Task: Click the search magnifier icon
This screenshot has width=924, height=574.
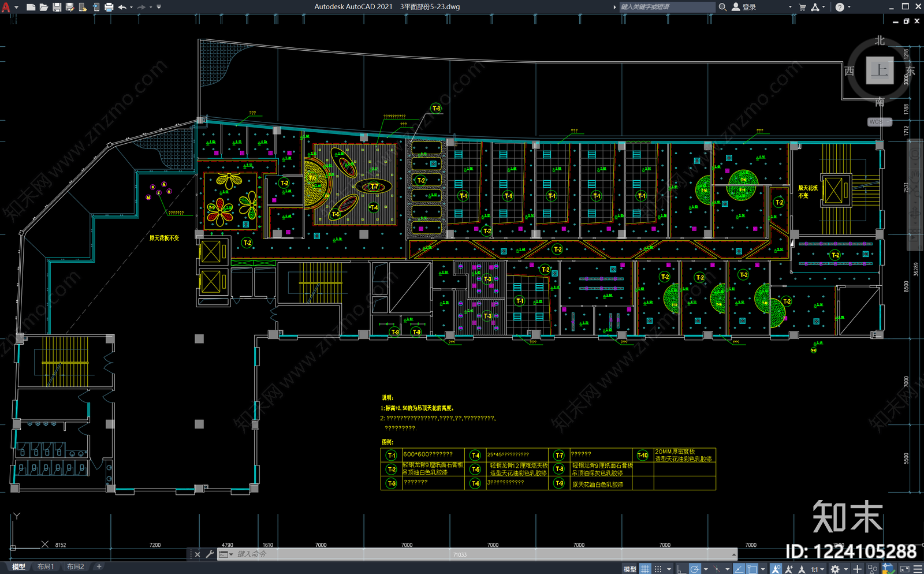Action: [722, 7]
